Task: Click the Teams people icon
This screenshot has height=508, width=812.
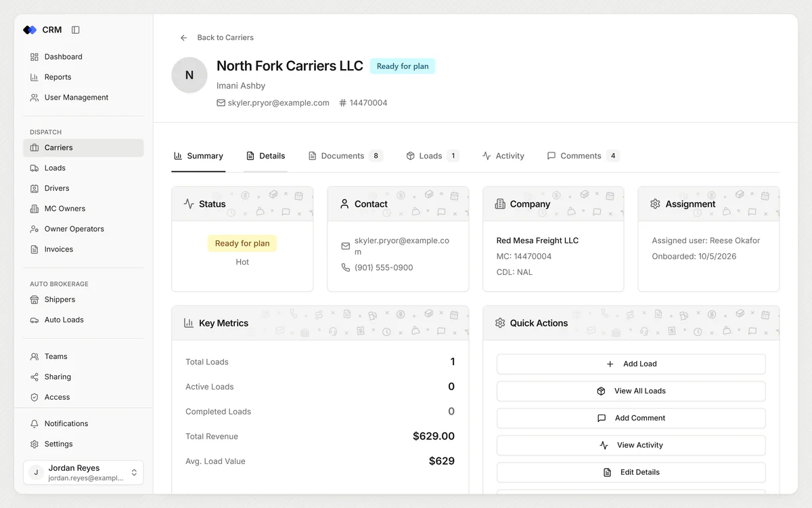Action: (x=35, y=356)
